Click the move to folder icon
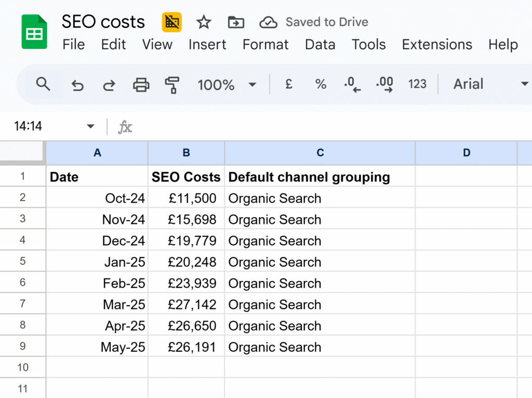 (x=236, y=22)
